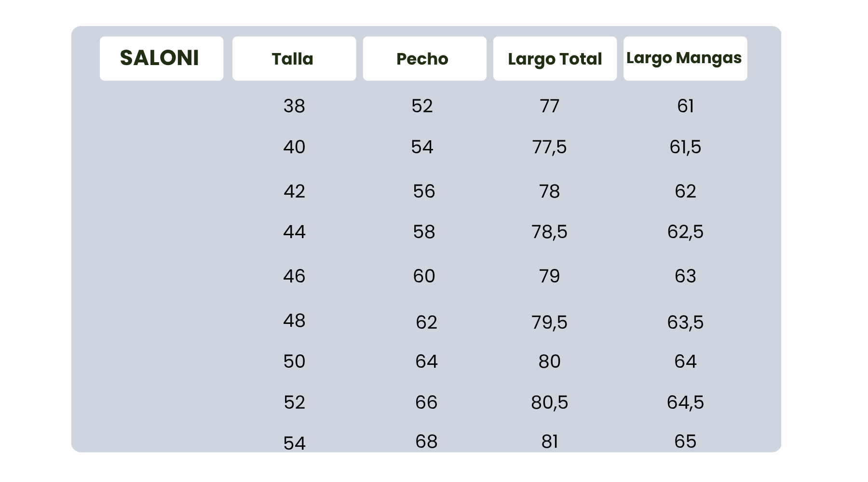Image resolution: width=868 pixels, height=482 pixels.
Task: Select Largo Total value 79
Action: pos(549,276)
